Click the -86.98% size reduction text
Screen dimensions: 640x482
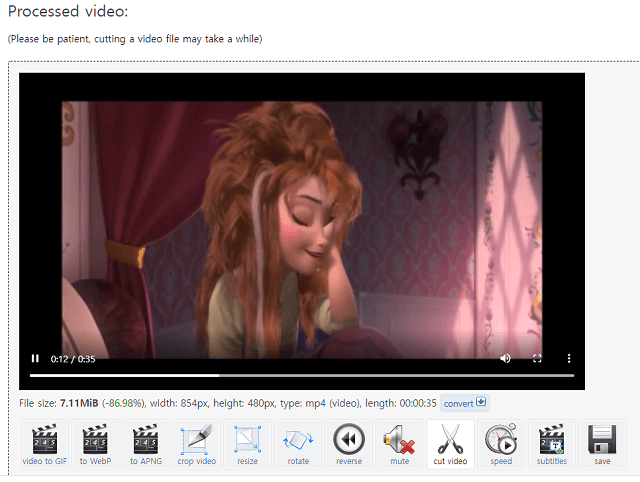point(123,403)
